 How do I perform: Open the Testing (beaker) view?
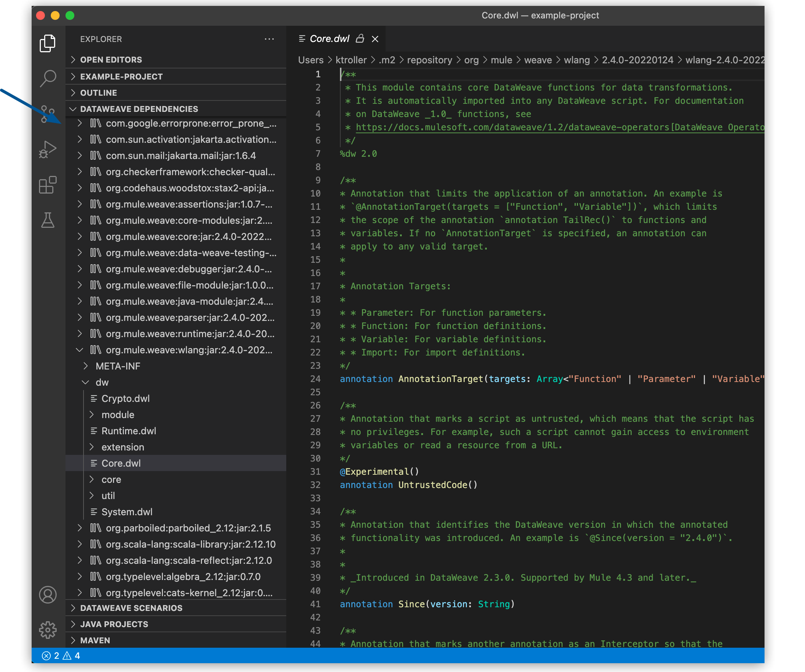(x=47, y=220)
